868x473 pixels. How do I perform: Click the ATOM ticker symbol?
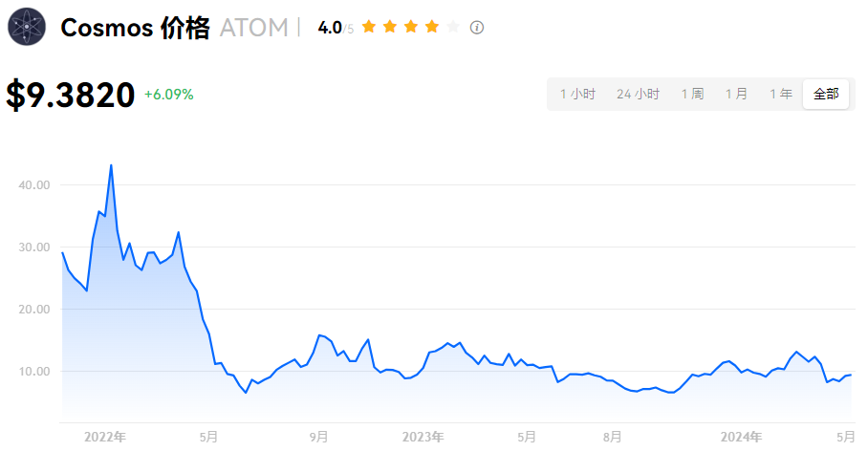[x=253, y=28]
